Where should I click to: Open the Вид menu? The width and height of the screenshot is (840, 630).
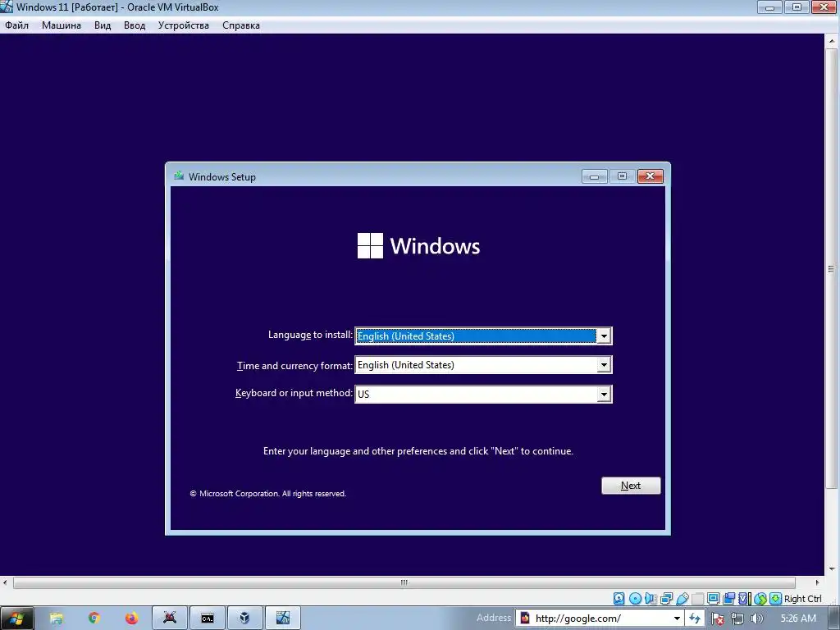point(103,25)
